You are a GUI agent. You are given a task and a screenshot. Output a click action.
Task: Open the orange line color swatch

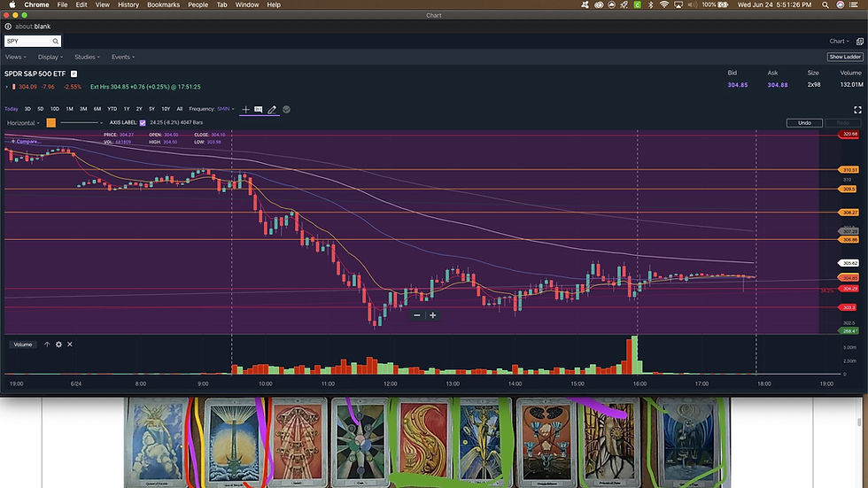pyautogui.click(x=51, y=123)
